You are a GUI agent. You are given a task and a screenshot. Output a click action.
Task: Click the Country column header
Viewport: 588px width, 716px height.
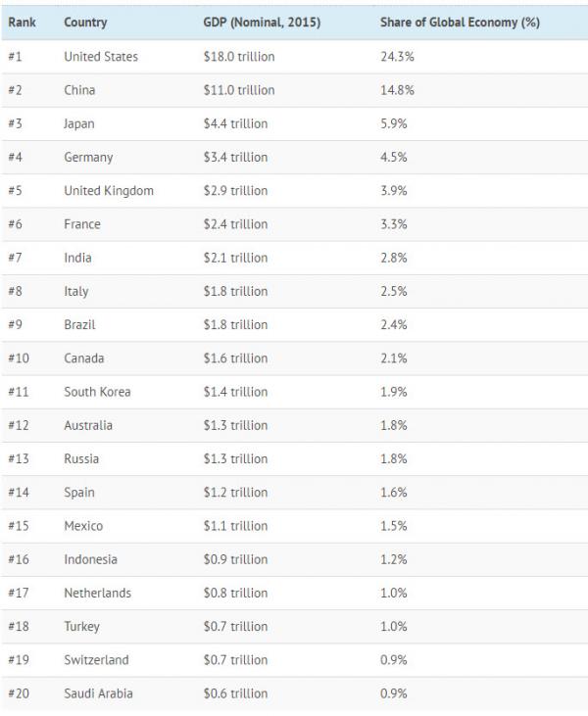85,22
